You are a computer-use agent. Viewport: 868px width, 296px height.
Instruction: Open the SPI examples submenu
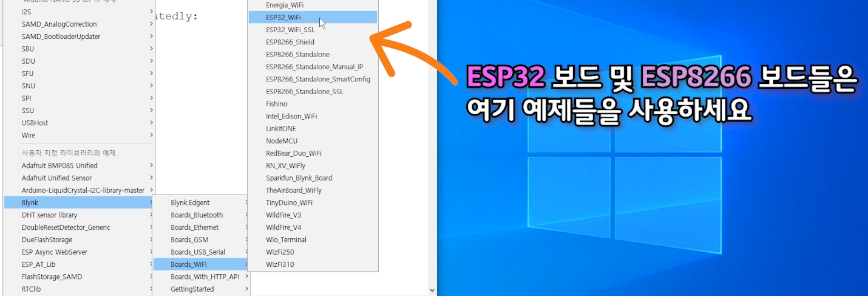click(x=80, y=98)
